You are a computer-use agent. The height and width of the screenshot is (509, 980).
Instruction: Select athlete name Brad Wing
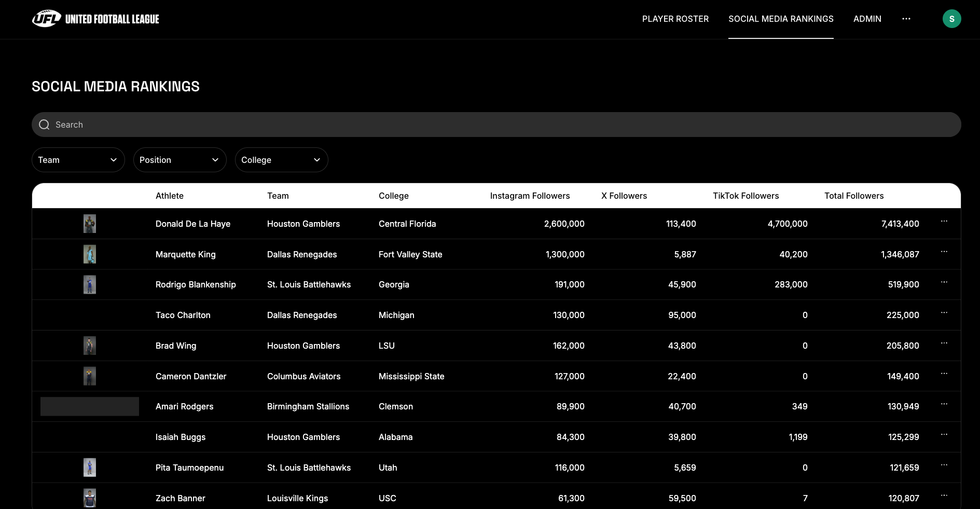(x=176, y=346)
